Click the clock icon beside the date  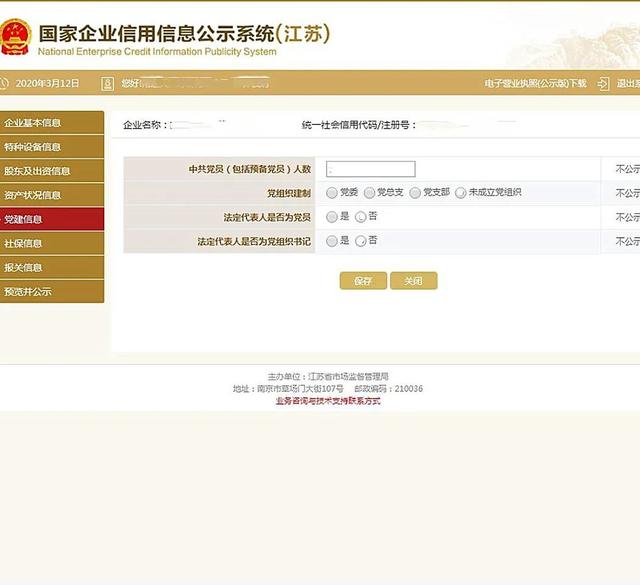tap(3, 84)
